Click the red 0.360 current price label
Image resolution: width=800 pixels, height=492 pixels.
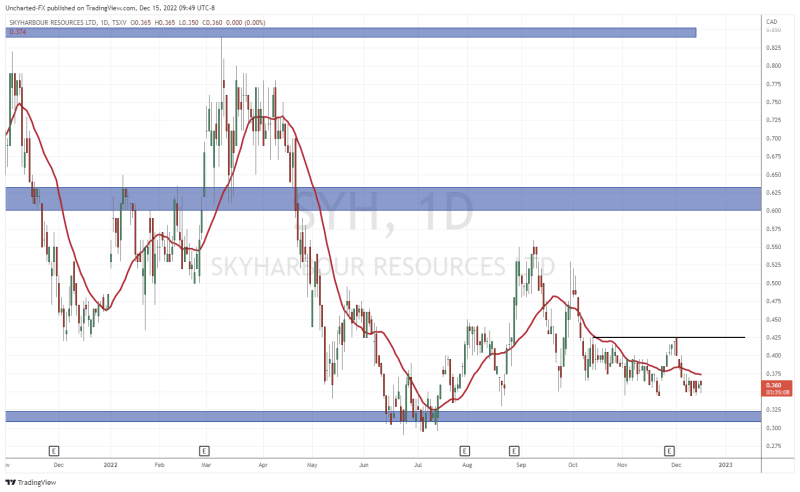click(x=778, y=388)
